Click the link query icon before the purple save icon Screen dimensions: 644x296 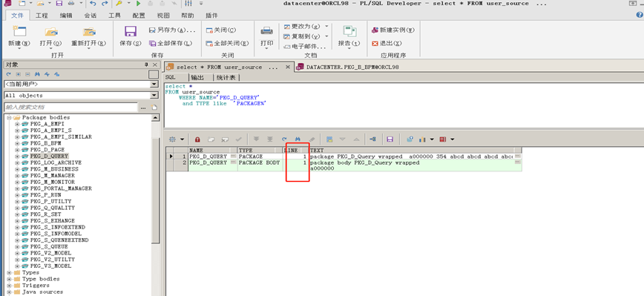pyautogui.click(x=373, y=139)
